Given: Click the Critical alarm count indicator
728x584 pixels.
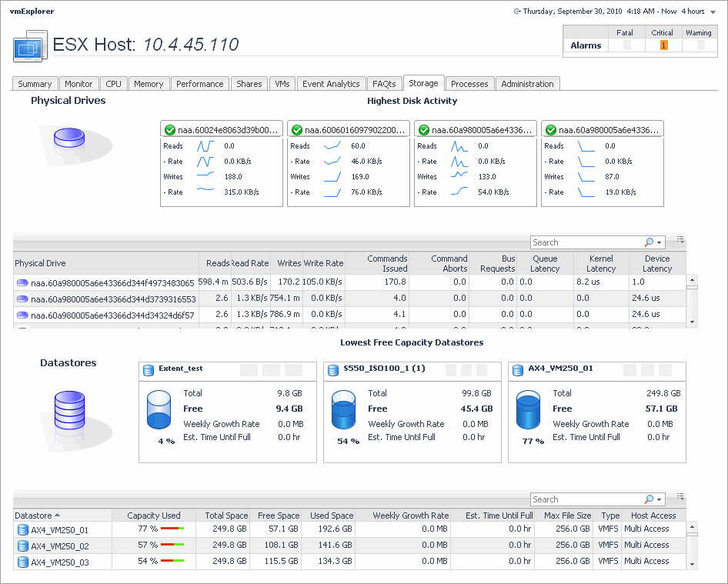Looking at the screenshot, I should point(663,45).
